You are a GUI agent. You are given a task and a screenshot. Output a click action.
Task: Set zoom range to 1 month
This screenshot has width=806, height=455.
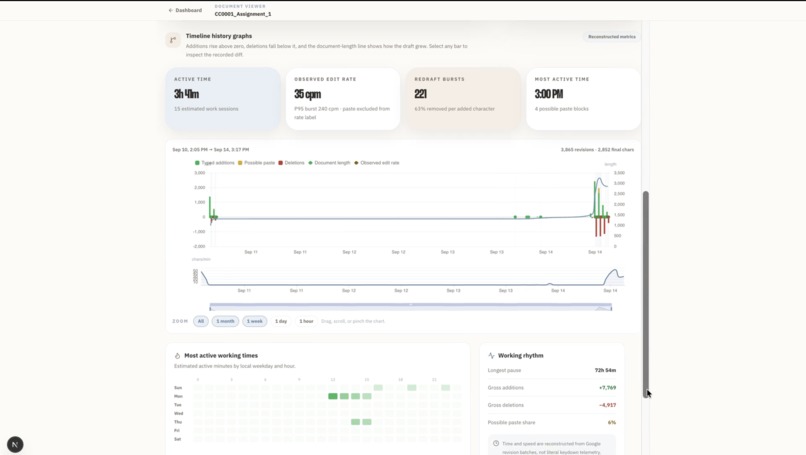pyautogui.click(x=225, y=321)
